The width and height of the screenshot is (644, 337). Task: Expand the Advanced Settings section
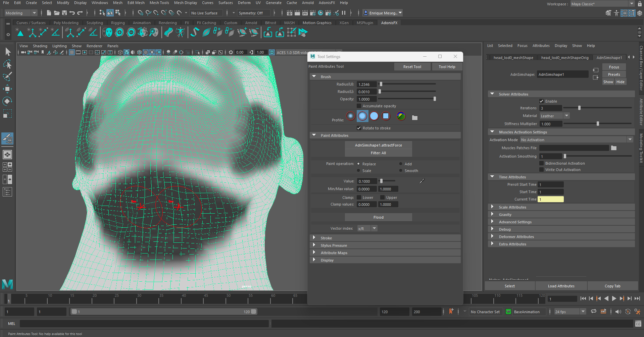point(561,222)
